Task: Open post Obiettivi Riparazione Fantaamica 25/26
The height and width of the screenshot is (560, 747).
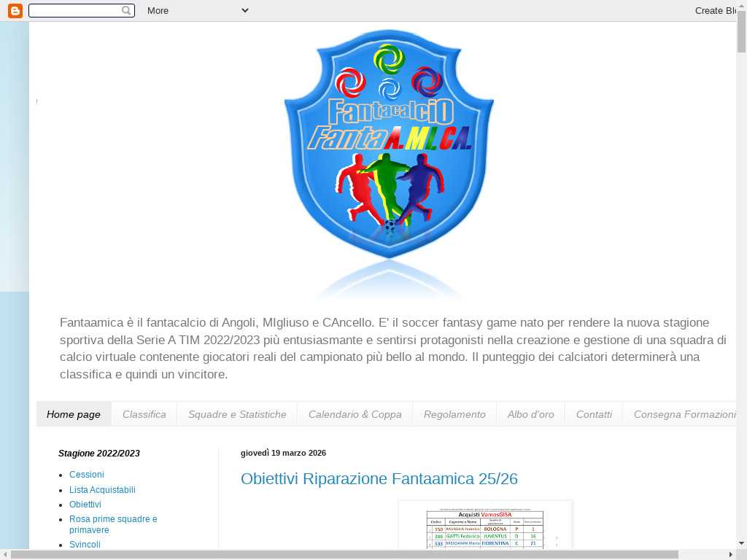Action: 379,479
